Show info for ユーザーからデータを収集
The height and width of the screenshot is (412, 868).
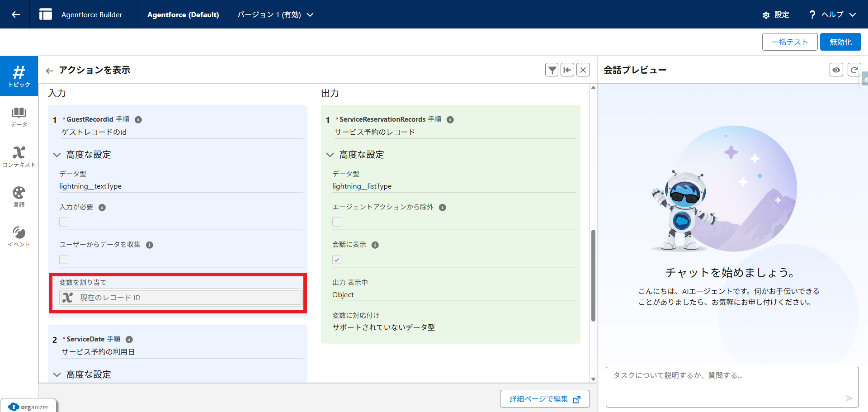coord(150,245)
